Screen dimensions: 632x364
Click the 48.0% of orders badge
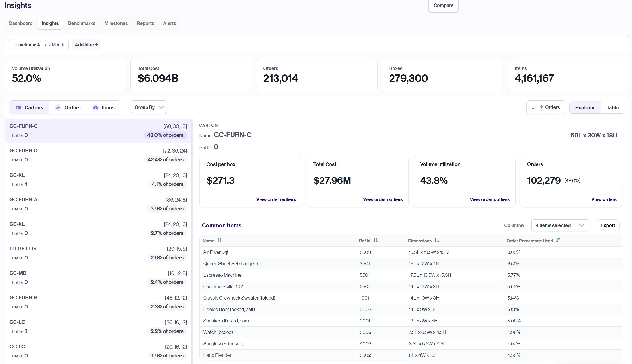[x=165, y=135]
